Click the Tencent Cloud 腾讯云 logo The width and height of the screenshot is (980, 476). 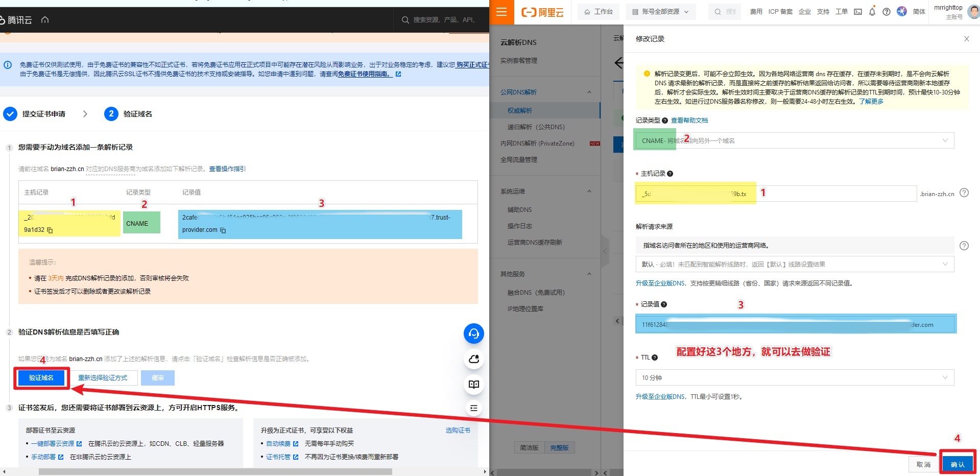[16, 20]
